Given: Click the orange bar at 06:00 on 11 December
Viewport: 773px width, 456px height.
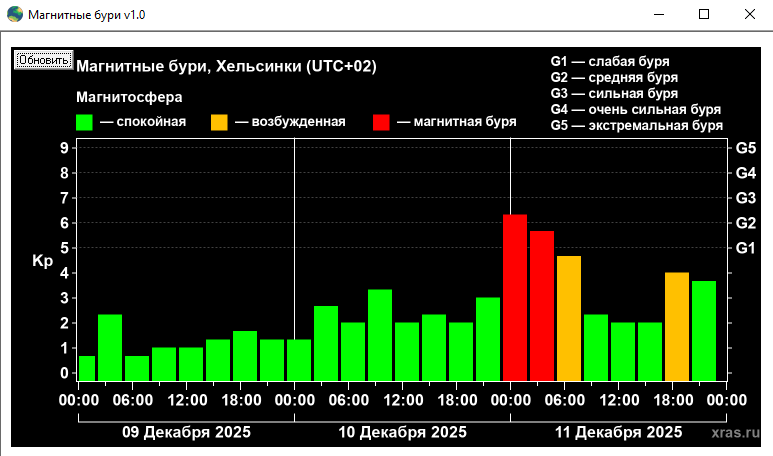Looking at the screenshot, I should (569, 318).
